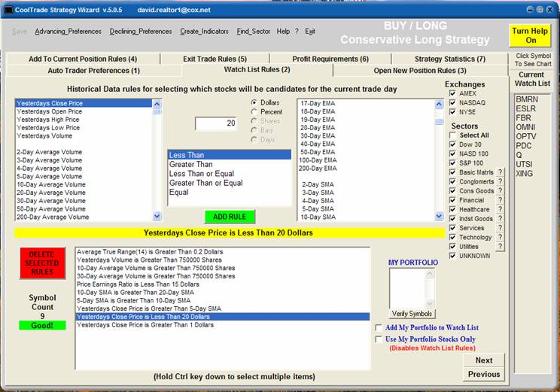
Task: Toggle the NASD 100 checkbox
Action: tap(452, 154)
